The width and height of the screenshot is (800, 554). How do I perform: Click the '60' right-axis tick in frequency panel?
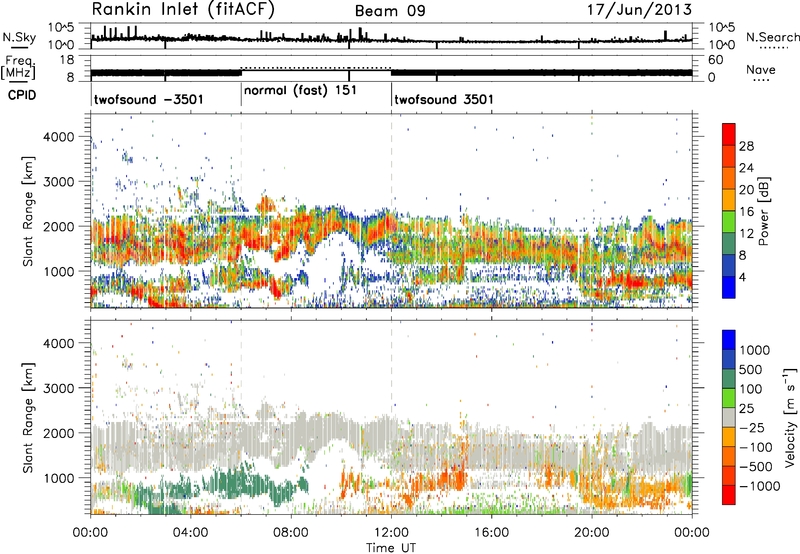[716, 60]
